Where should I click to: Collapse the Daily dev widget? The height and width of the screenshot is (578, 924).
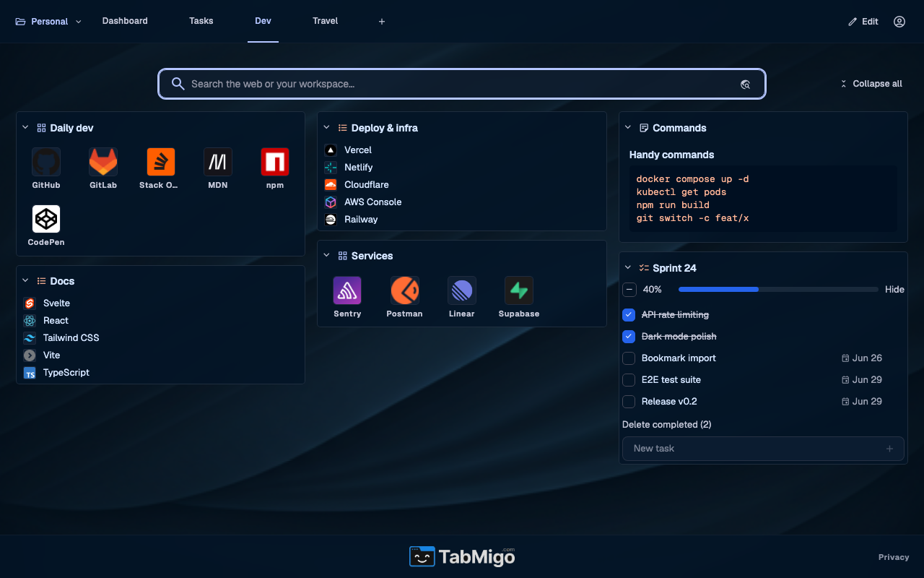point(25,128)
